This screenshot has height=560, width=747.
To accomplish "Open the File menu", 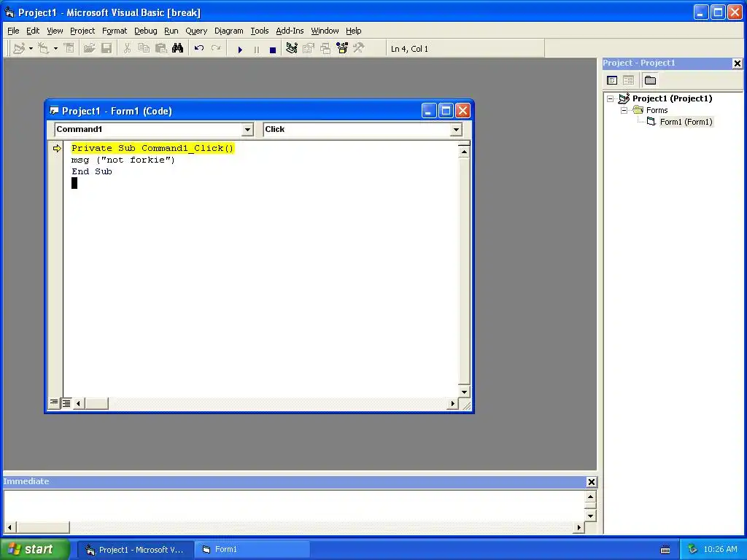I will (13, 31).
